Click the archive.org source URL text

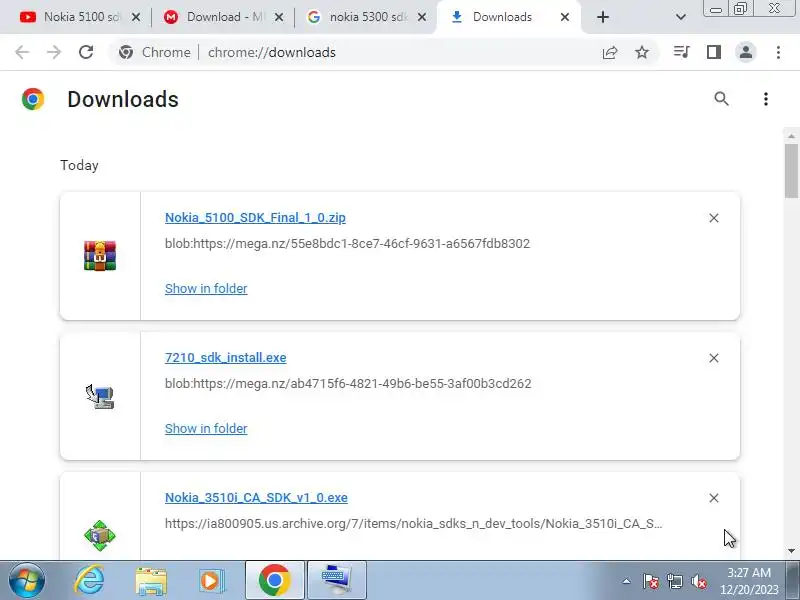point(414,523)
